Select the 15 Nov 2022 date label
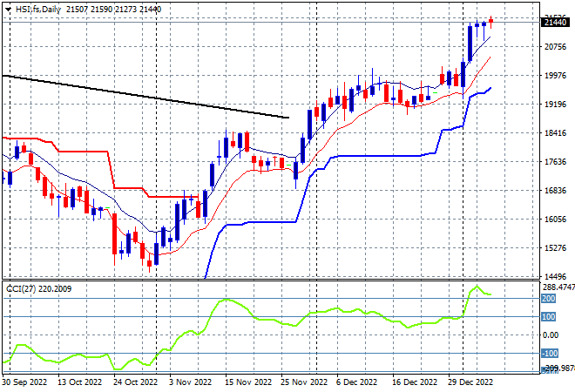Screen dimensions: 575x392 pyautogui.click(x=248, y=382)
